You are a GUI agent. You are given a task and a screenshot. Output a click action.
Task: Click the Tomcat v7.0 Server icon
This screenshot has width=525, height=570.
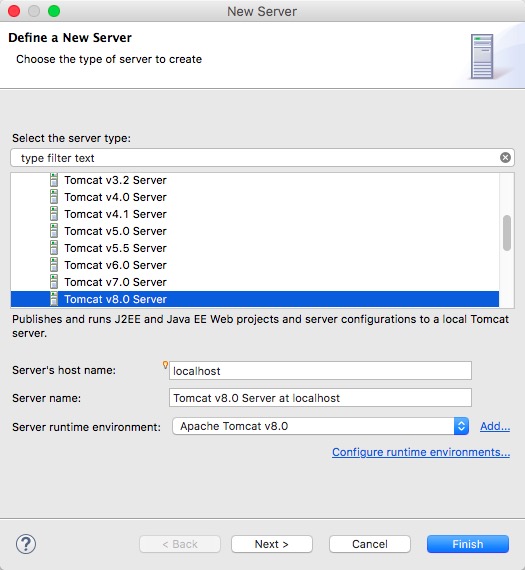(54, 282)
